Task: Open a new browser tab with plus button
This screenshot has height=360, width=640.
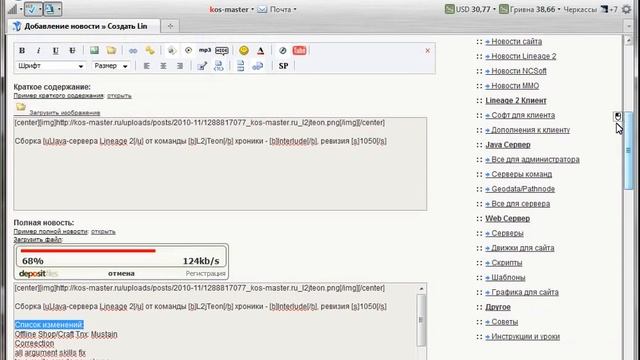Action: pos(170,26)
